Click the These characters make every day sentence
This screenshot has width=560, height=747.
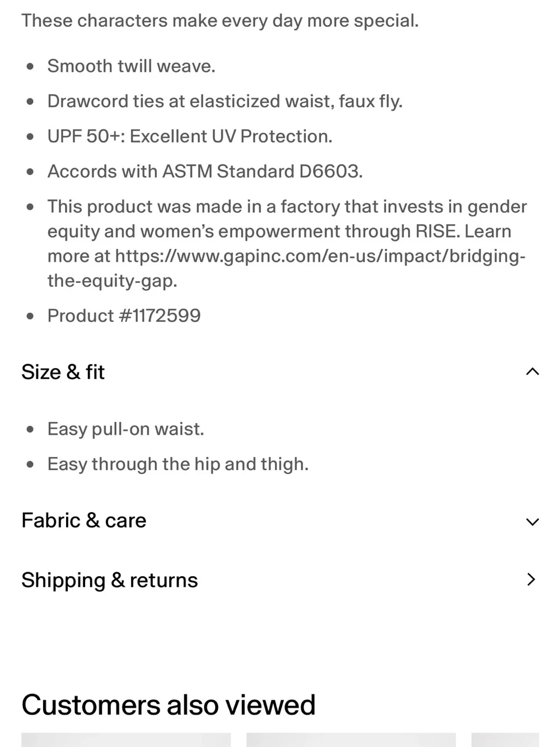tap(220, 21)
